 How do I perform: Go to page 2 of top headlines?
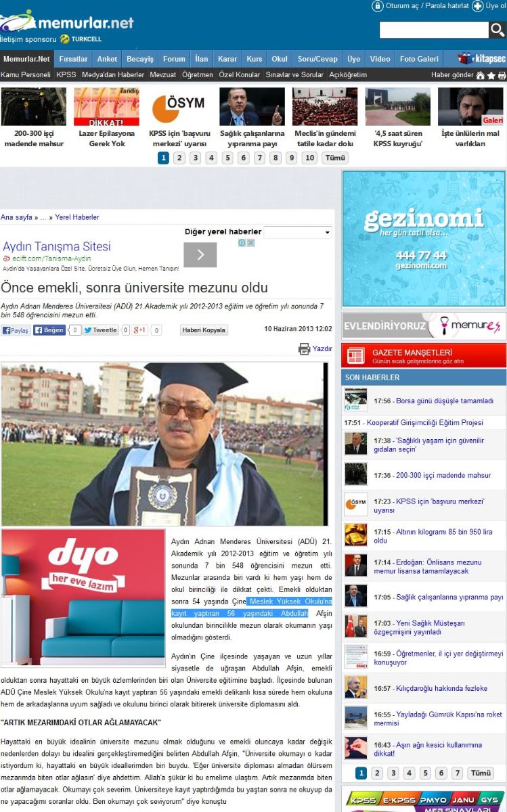(179, 158)
